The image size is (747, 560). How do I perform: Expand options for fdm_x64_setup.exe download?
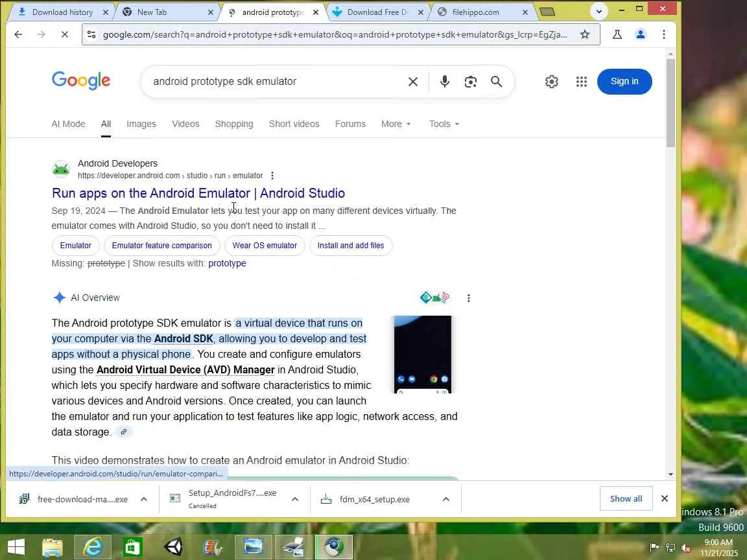click(446, 499)
